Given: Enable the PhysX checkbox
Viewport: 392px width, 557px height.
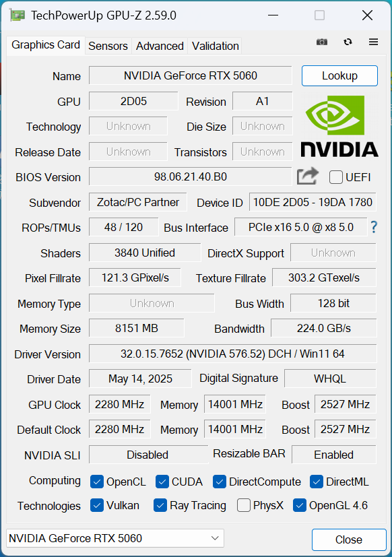Looking at the screenshot, I should (x=243, y=505).
